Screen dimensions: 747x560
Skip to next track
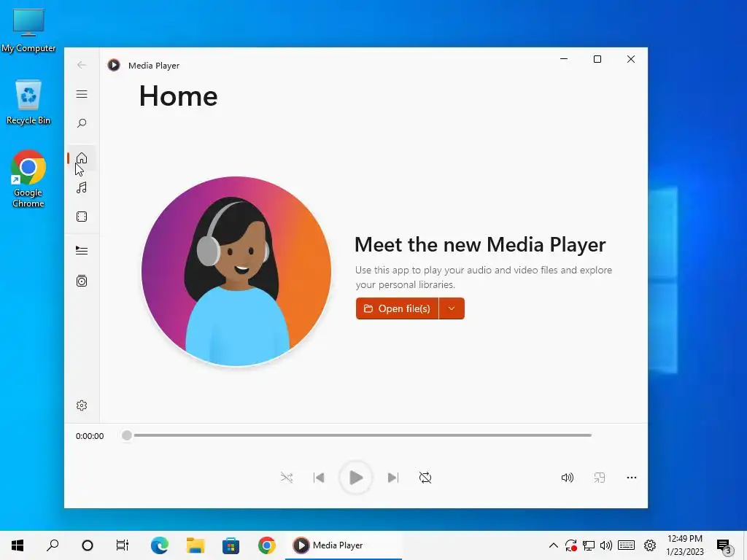tap(392, 477)
